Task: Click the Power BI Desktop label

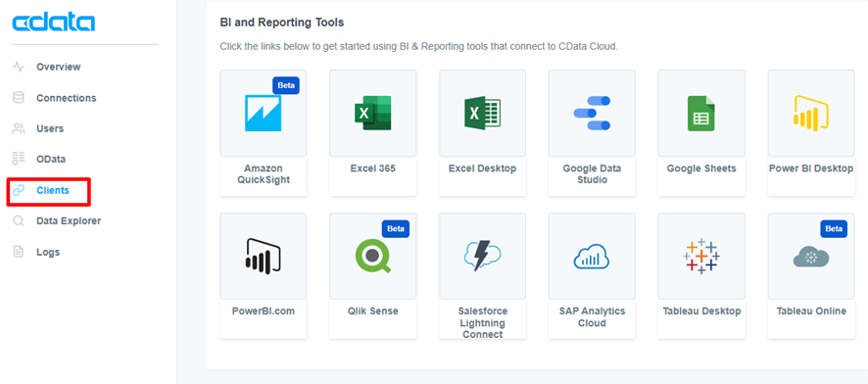Action: point(811,168)
